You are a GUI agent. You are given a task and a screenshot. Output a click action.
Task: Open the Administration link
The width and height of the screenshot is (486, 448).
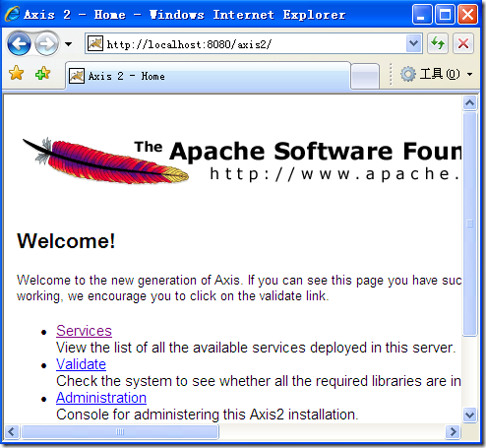101,398
